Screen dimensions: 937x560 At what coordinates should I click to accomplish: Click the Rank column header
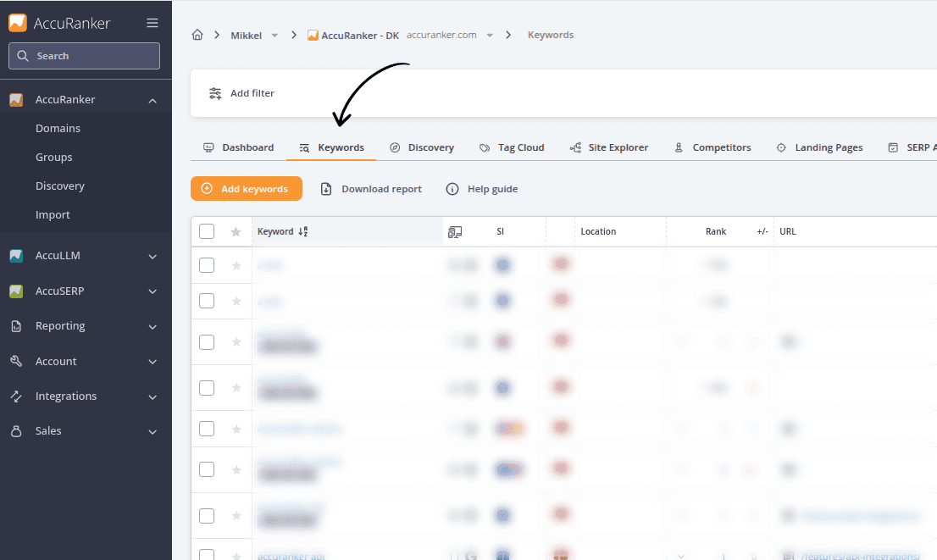pyautogui.click(x=716, y=231)
